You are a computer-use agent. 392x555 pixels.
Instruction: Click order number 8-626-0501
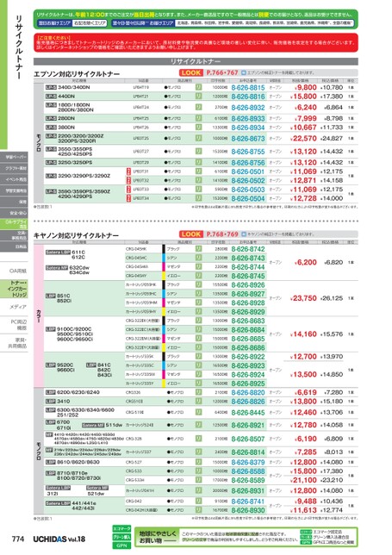pyautogui.click(x=248, y=171)
